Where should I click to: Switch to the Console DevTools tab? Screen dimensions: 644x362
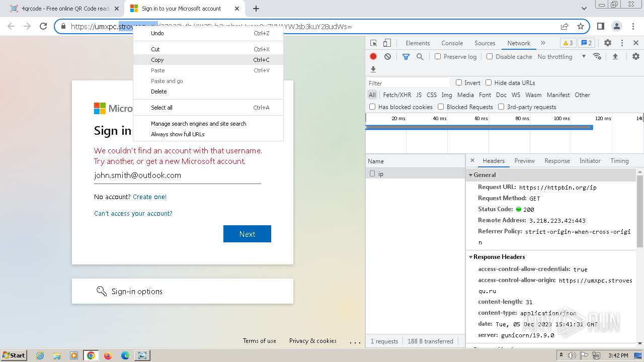pyautogui.click(x=452, y=43)
